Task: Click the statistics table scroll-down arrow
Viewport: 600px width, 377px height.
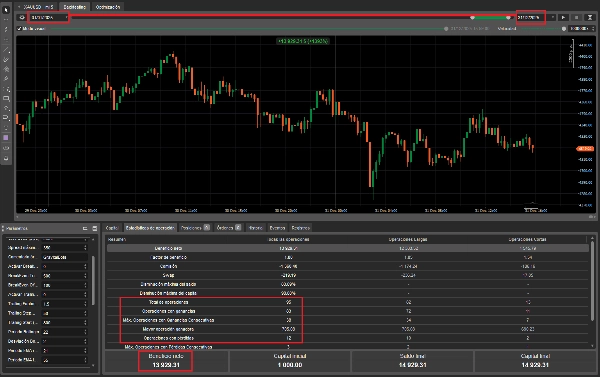Action: point(593,346)
